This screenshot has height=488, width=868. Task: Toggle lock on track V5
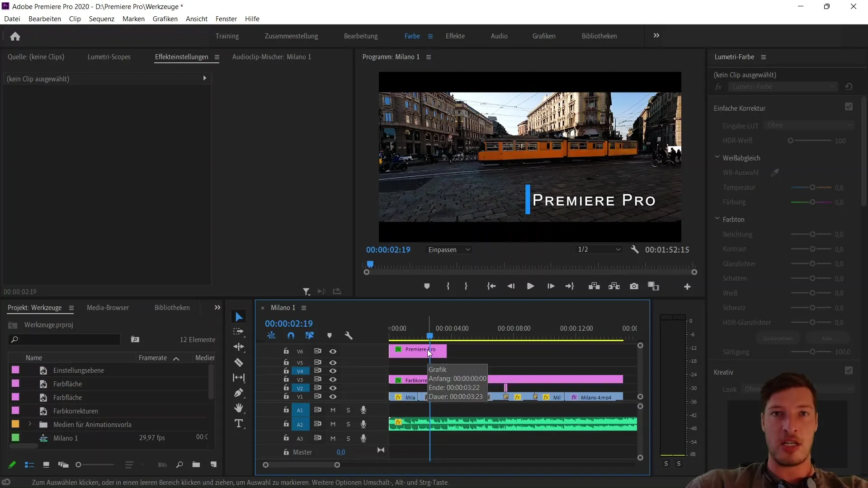(286, 362)
